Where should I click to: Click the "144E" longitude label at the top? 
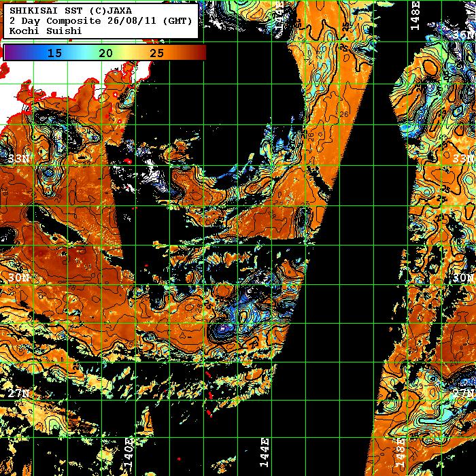[279, 16]
